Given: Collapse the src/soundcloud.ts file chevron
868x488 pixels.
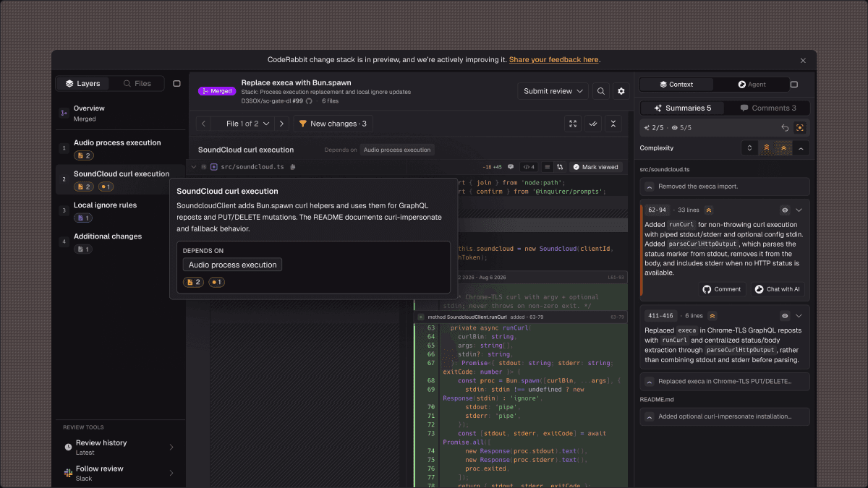Looking at the screenshot, I should (193, 167).
